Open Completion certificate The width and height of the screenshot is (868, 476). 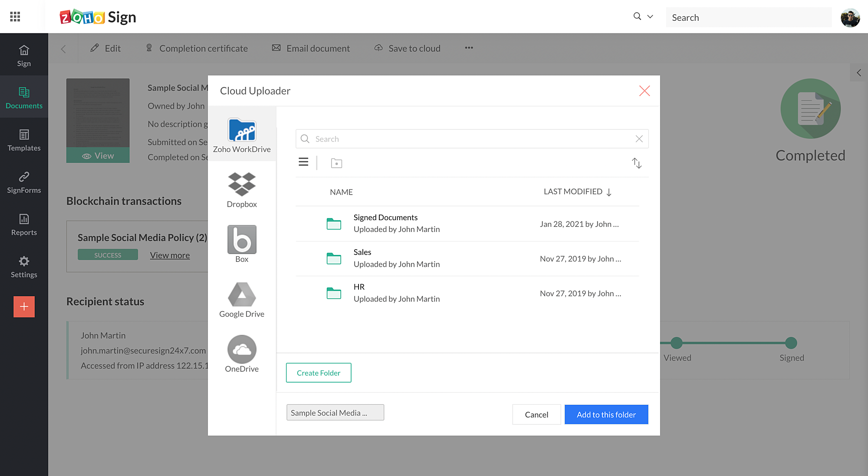point(197,48)
